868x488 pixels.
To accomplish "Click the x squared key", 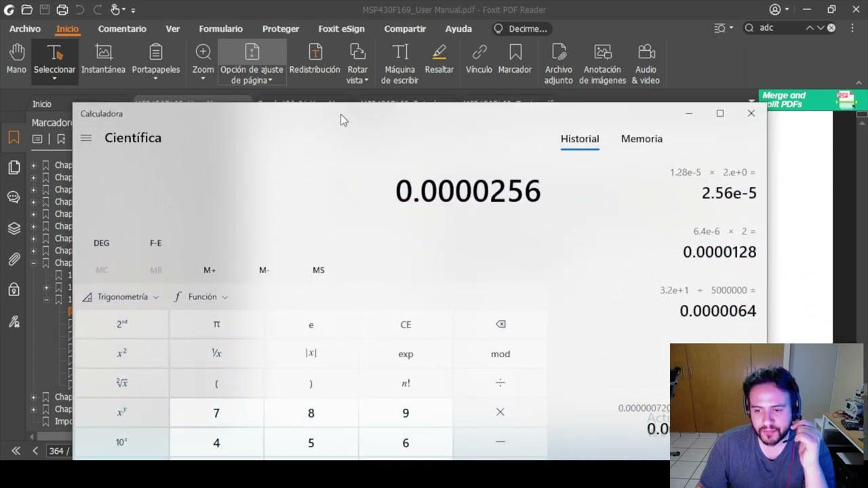I will [121, 354].
